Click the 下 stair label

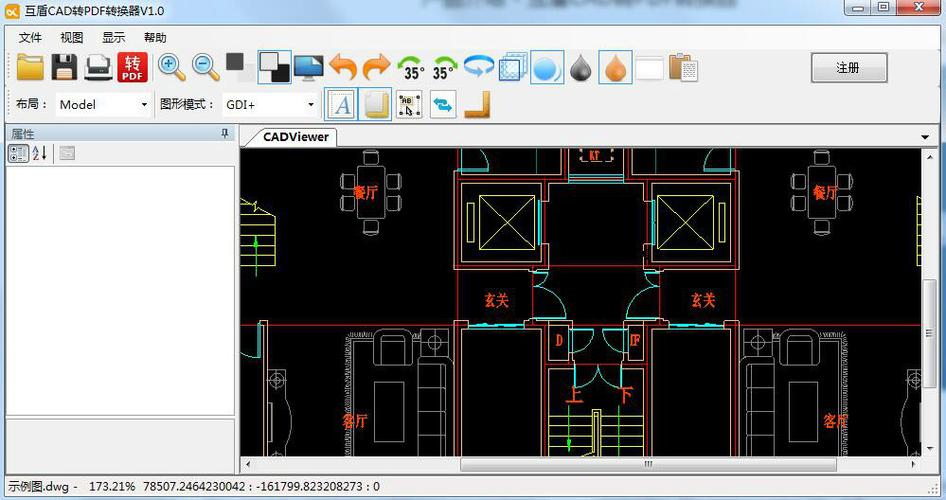(626, 394)
